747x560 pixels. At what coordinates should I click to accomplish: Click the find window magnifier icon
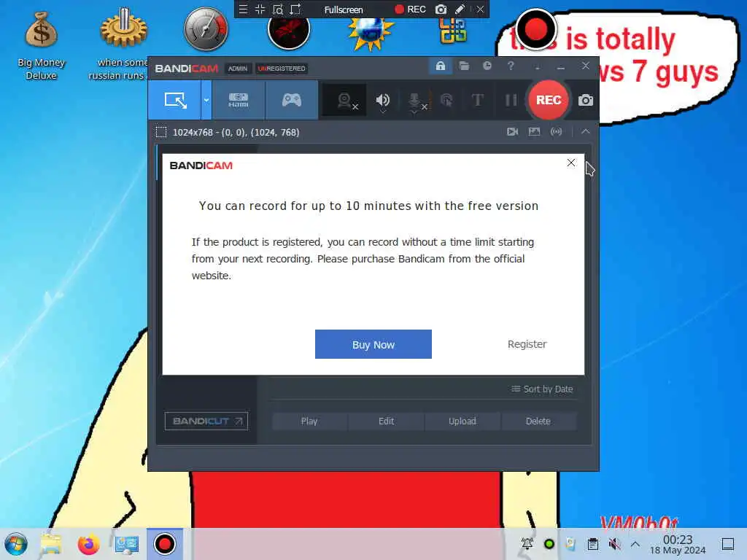[278, 9]
